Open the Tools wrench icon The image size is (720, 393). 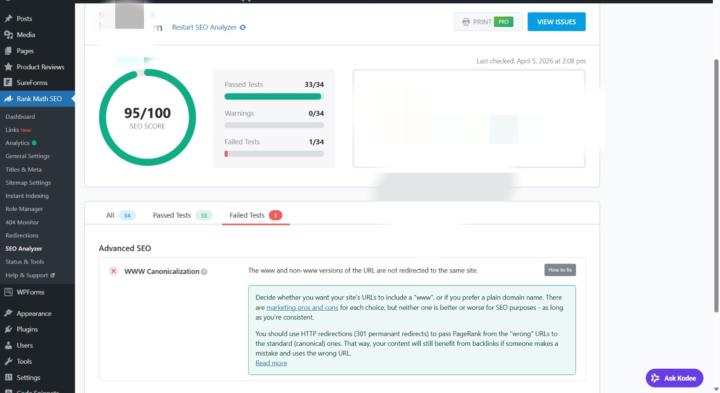click(x=8, y=361)
